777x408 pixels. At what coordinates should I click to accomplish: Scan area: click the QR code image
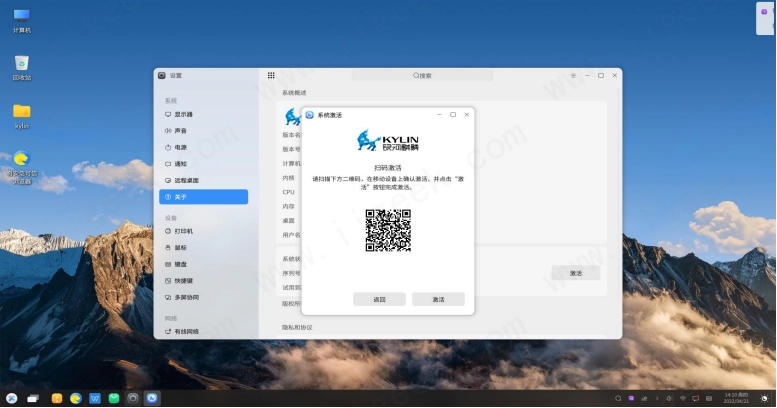click(x=388, y=230)
